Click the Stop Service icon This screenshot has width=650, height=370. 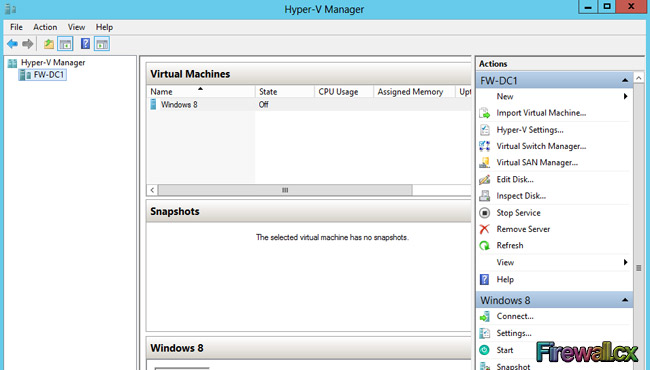[x=485, y=213]
